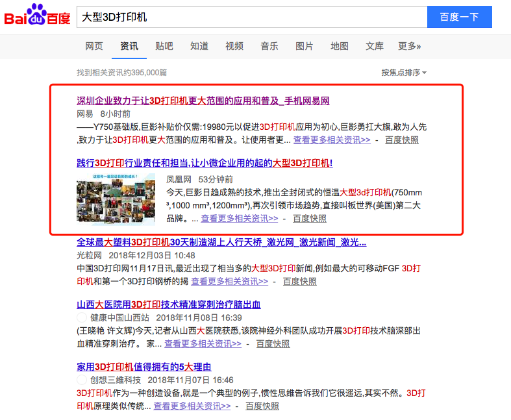Click the 网易 8小时前 source line
This screenshot has height=420, width=511.
(x=104, y=114)
